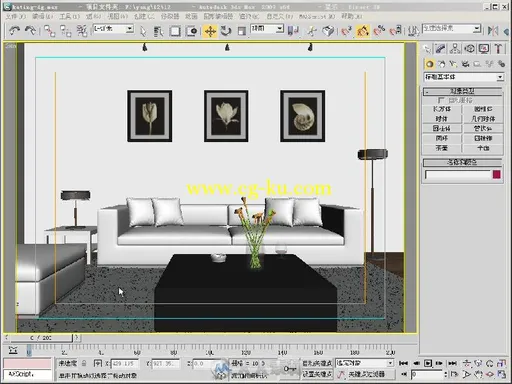Click the object name input field
This screenshot has height=384, width=512.
pyautogui.click(x=458, y=175)
